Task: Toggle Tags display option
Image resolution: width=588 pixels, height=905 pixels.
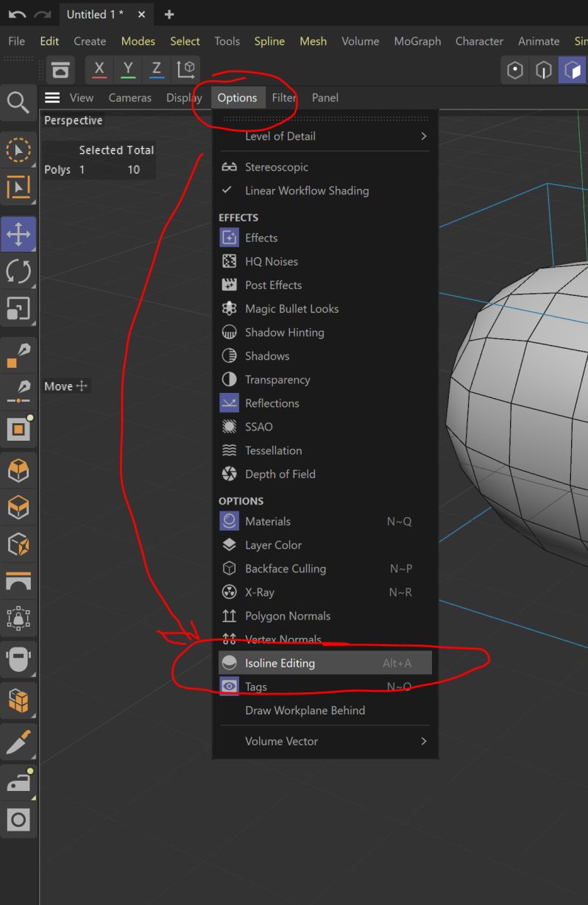Action: click(x=325, y=686)
